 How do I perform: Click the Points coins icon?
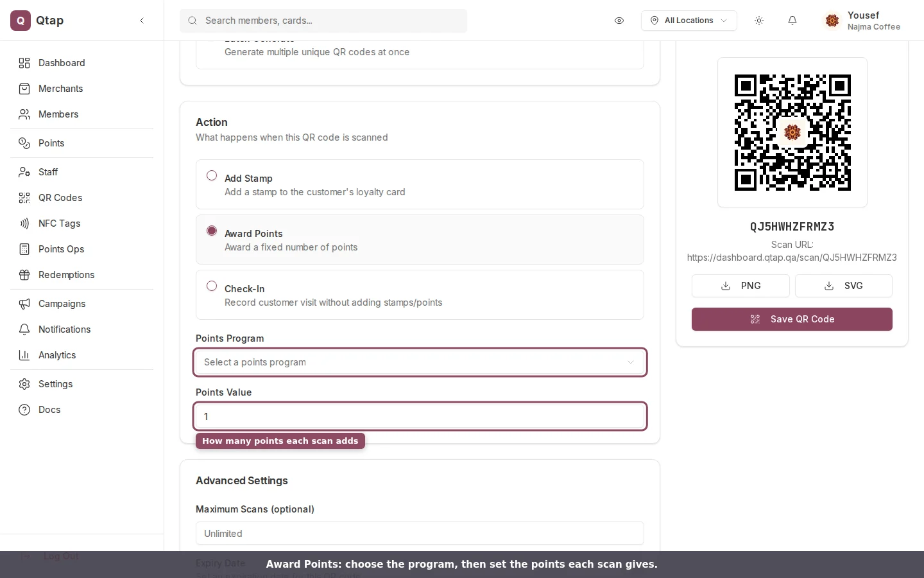(x=24, y=143)
